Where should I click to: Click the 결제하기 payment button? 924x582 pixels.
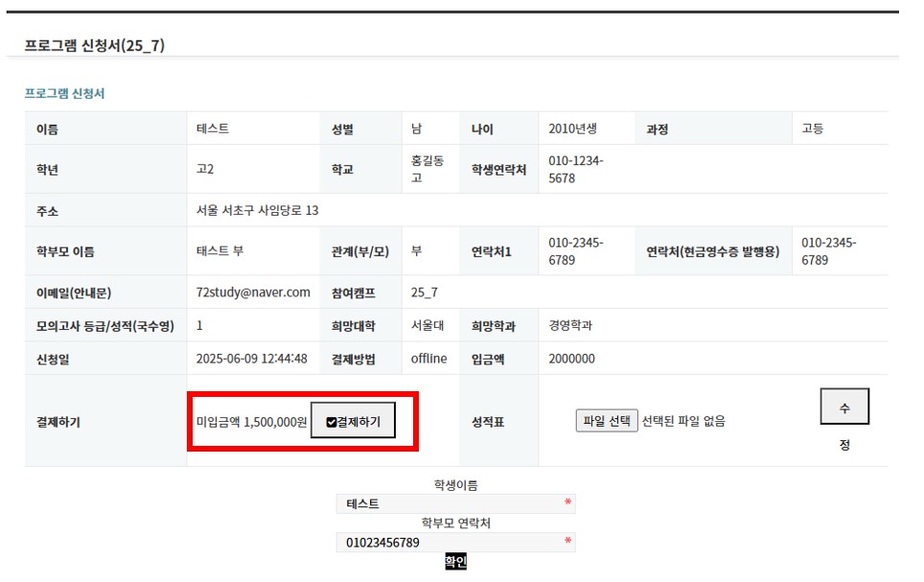click(x=353, y=420)
